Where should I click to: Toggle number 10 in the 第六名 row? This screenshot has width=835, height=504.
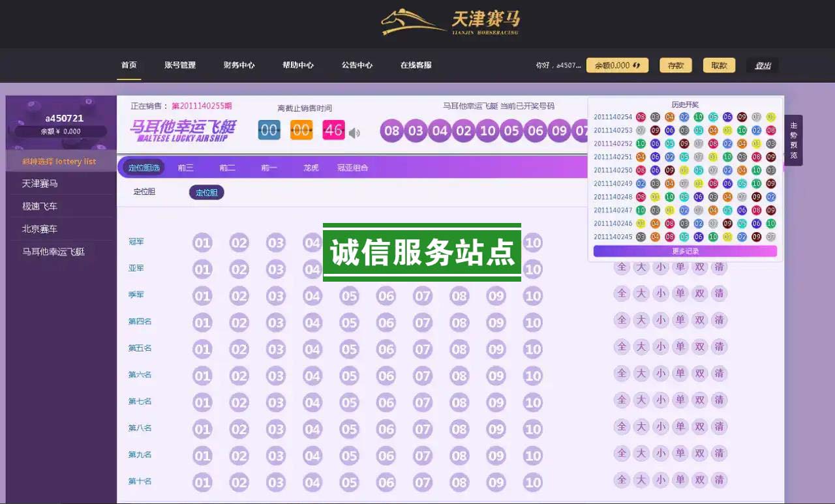click(533, 376)
